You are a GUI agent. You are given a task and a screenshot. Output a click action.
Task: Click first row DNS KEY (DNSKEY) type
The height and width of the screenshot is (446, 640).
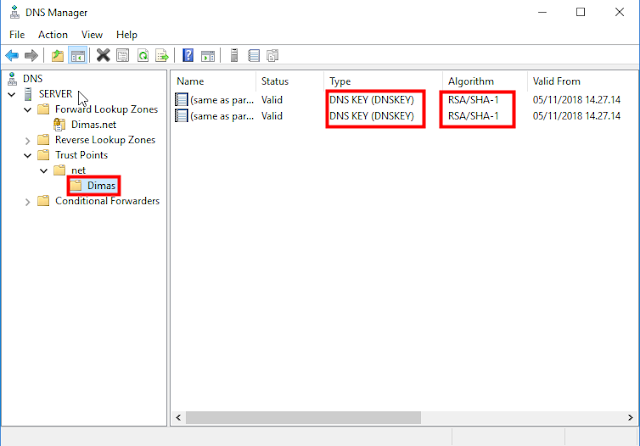click(x=371, y=100)
